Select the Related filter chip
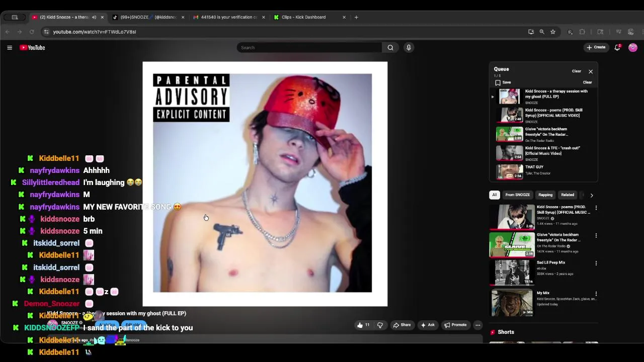 coord(568,195)
